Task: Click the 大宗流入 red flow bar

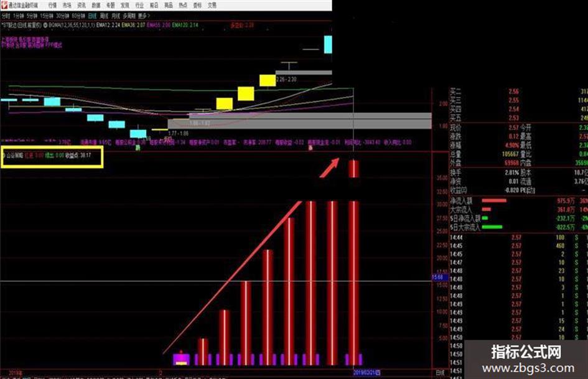Action: pyautogui.click(x=487, y=209)
